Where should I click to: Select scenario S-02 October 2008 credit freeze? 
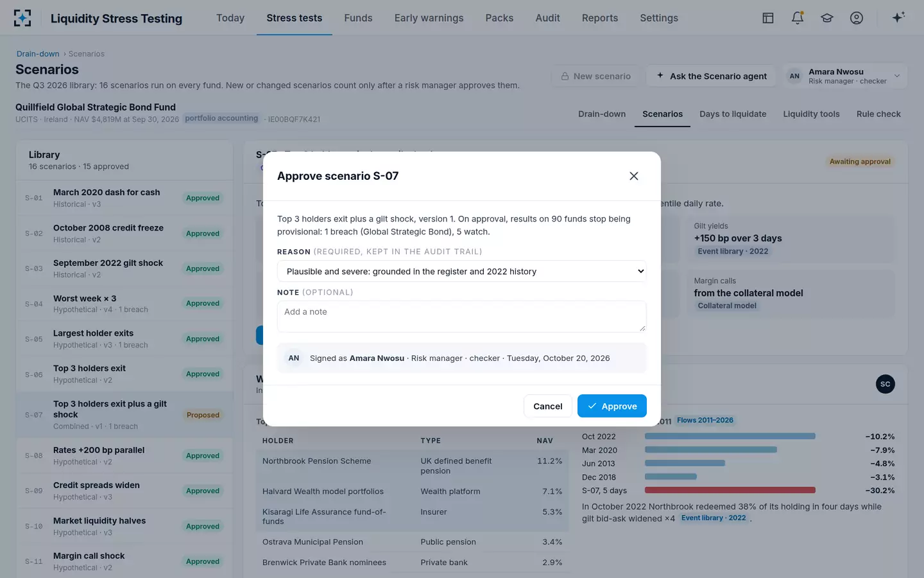point(124,233)
